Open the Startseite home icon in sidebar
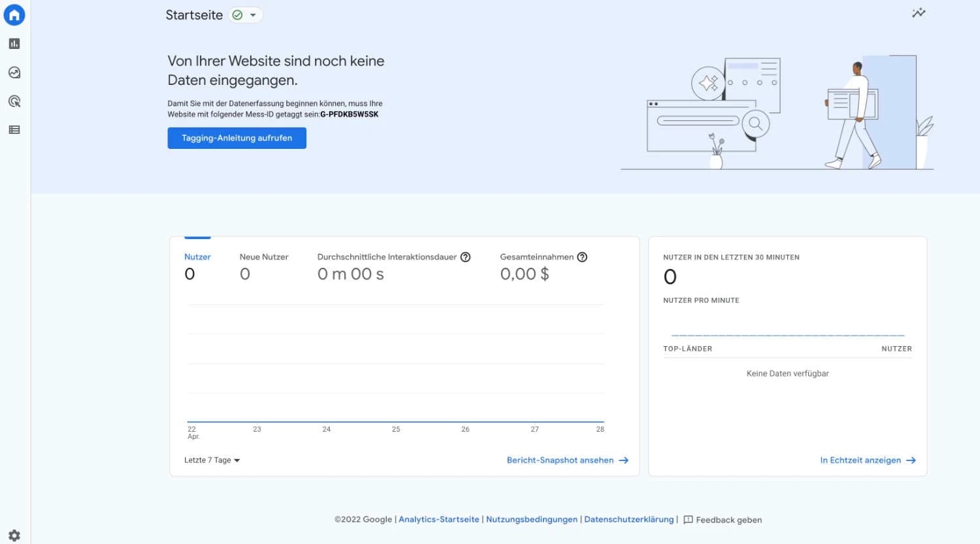Screen dimensions: 980x544 [14, 14]
